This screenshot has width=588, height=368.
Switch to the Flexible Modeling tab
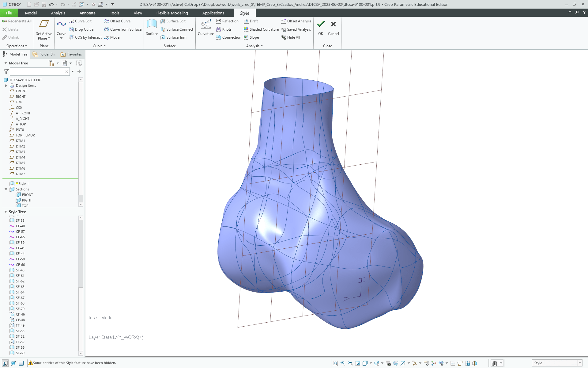point(172,13)
